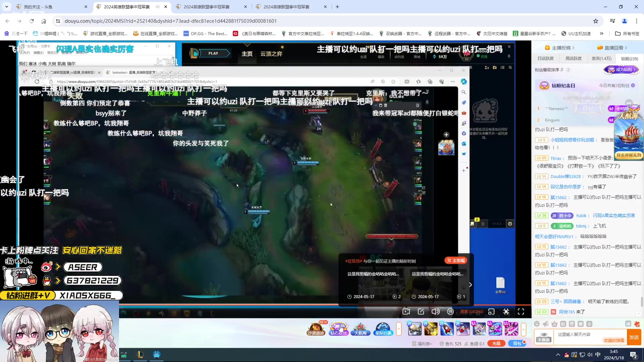The image size is (644, 362).
Task: Open the 大航海 activity icon in gift bar
Action: click(x=361, y=329)
